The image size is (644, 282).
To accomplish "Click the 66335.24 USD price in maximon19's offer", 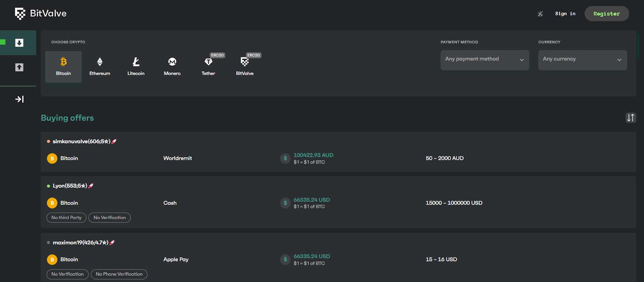I will (312, 256).
